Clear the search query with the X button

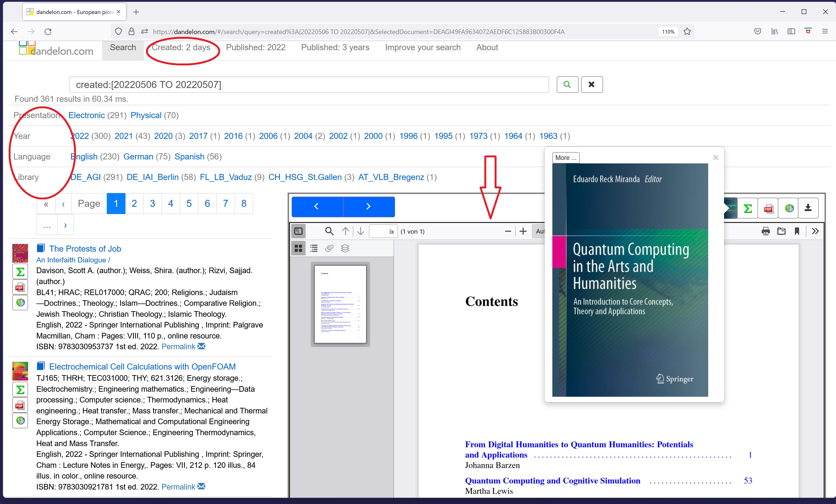click(x=592, y=85)
